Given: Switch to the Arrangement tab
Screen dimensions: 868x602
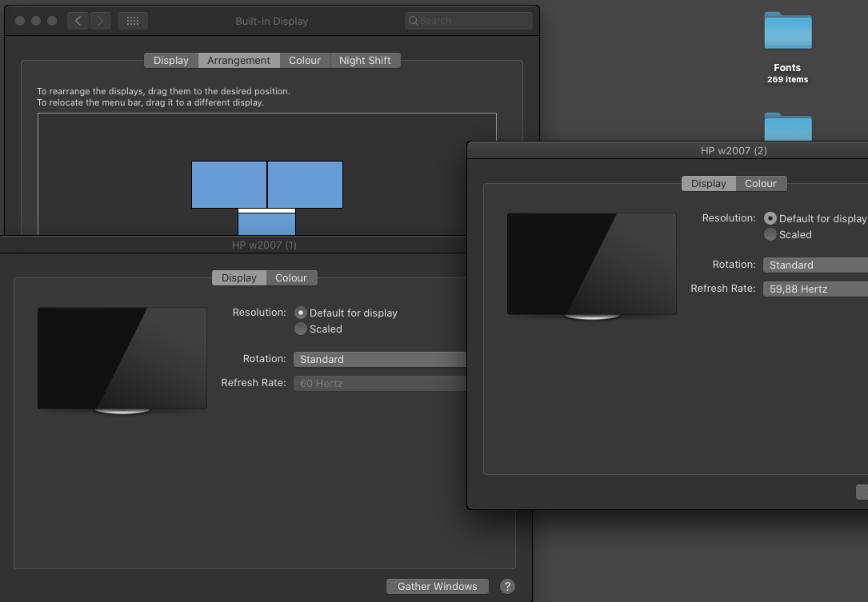Looking at the screenshot, I should (x=238, y=60).
